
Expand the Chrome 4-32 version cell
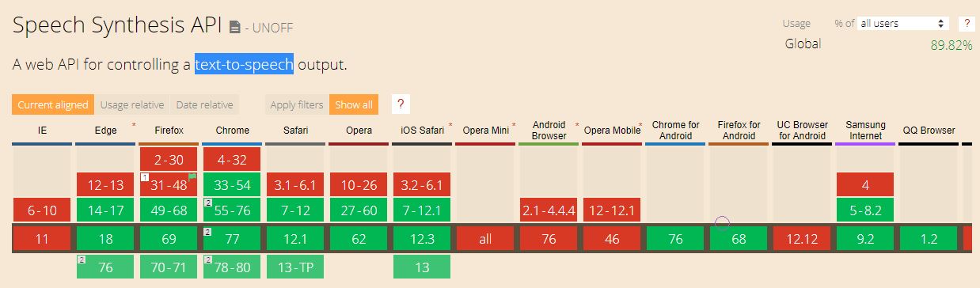click(233, 160)
